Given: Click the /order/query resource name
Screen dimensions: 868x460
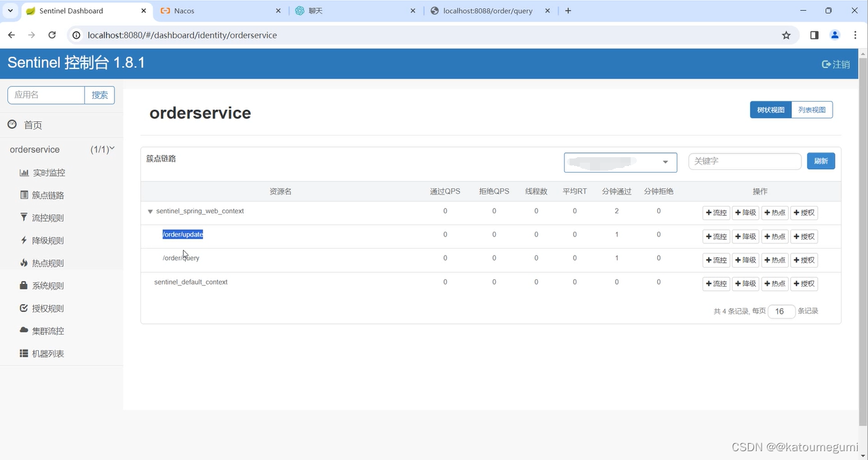Looking at the screenshot, I should tap(181, 258).
